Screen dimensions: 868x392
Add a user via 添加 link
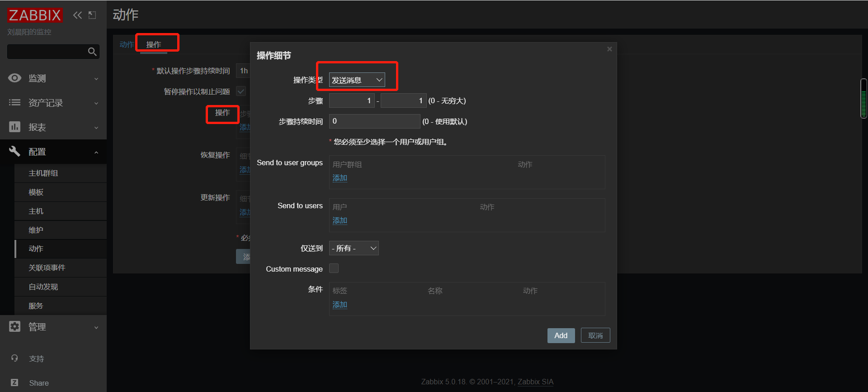point(340,220)
